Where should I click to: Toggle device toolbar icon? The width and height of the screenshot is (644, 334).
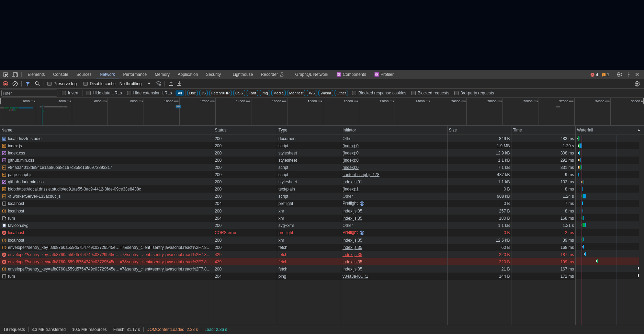click(x=15, y=74)
